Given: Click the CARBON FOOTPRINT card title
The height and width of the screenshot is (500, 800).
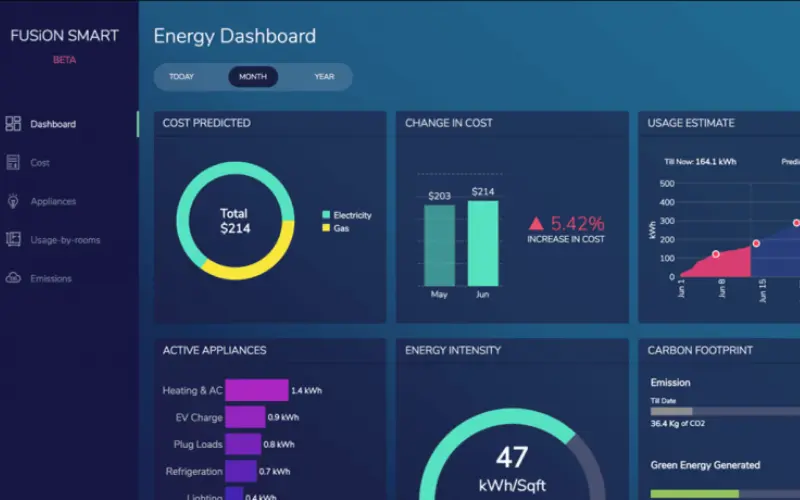Looking at the screenshot, I should [700, 351].
